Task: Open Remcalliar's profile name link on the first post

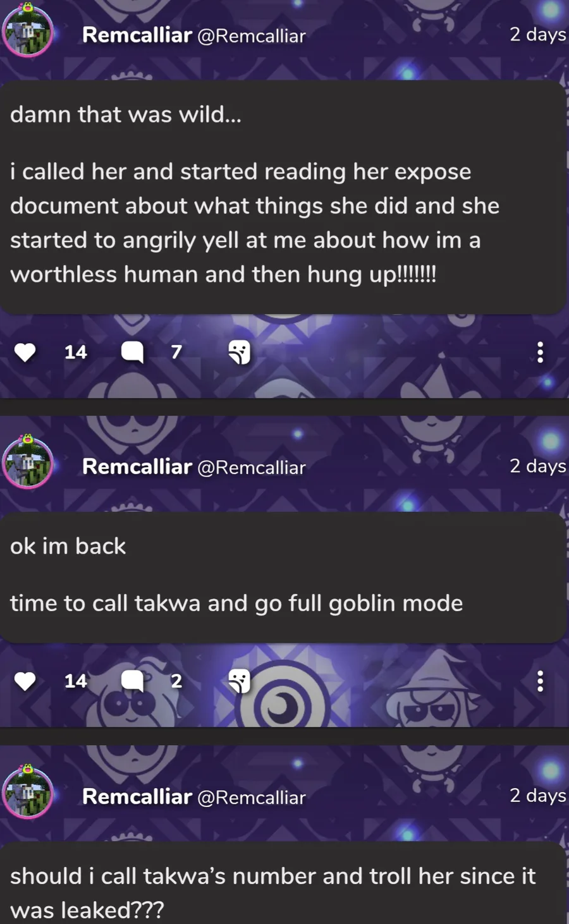Action: pos(137,35)
